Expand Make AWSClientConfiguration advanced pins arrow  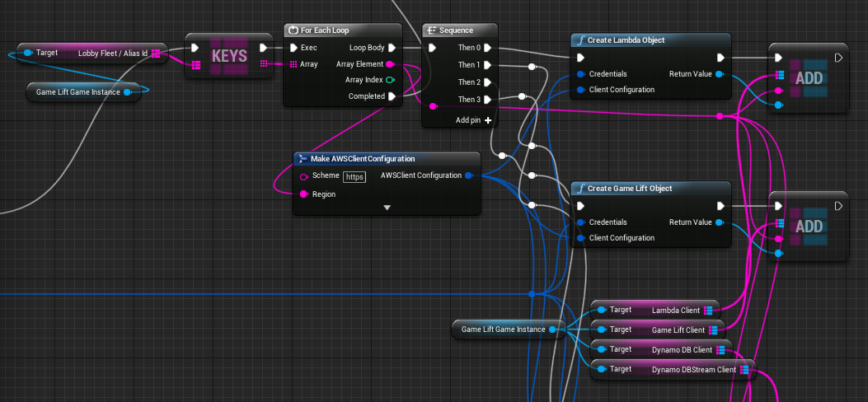pyautogui.click(x=387, y=208)
